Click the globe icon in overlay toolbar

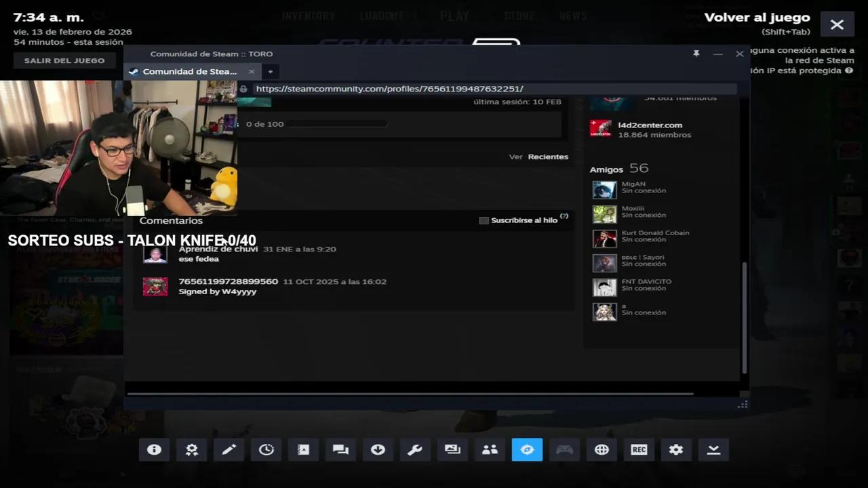(602, 449)
